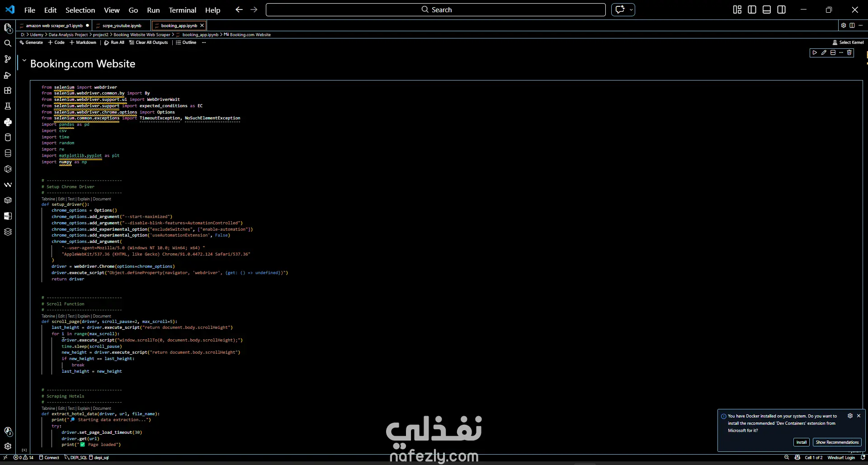Viewport: 868px width, 465px height.
Task: Open the Terminal menu
Action: [x=183, y=10]
